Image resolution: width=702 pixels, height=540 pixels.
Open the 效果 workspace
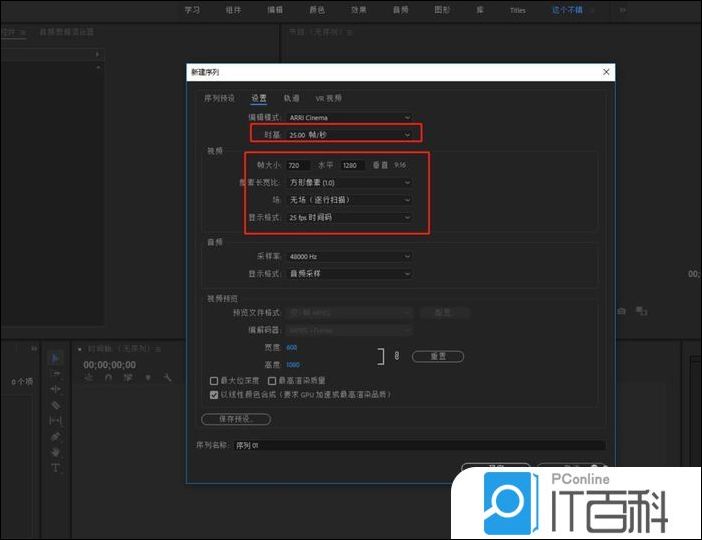[359, 10]
